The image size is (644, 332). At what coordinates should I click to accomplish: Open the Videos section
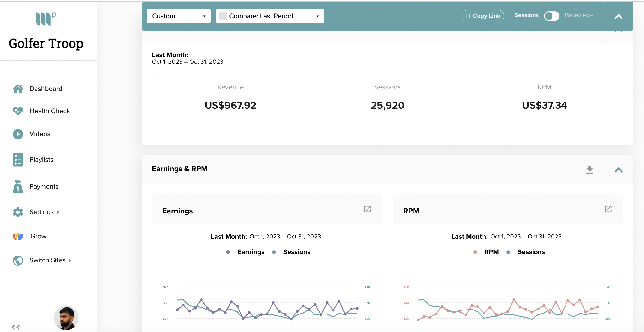[40, 134]
